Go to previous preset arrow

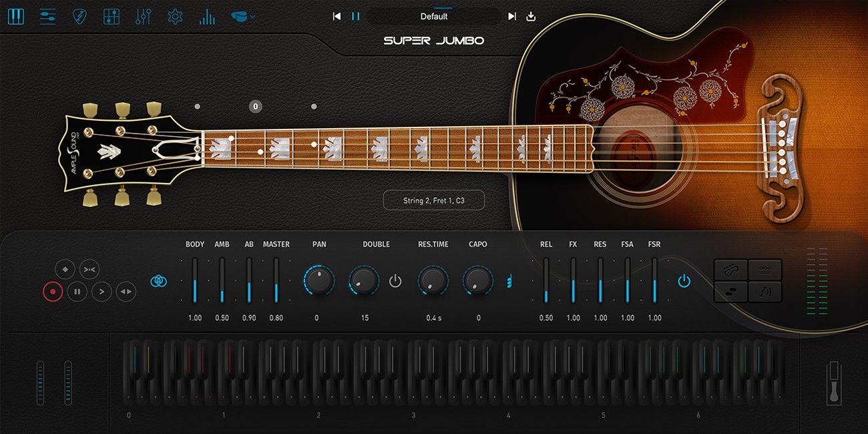[337, 16]
